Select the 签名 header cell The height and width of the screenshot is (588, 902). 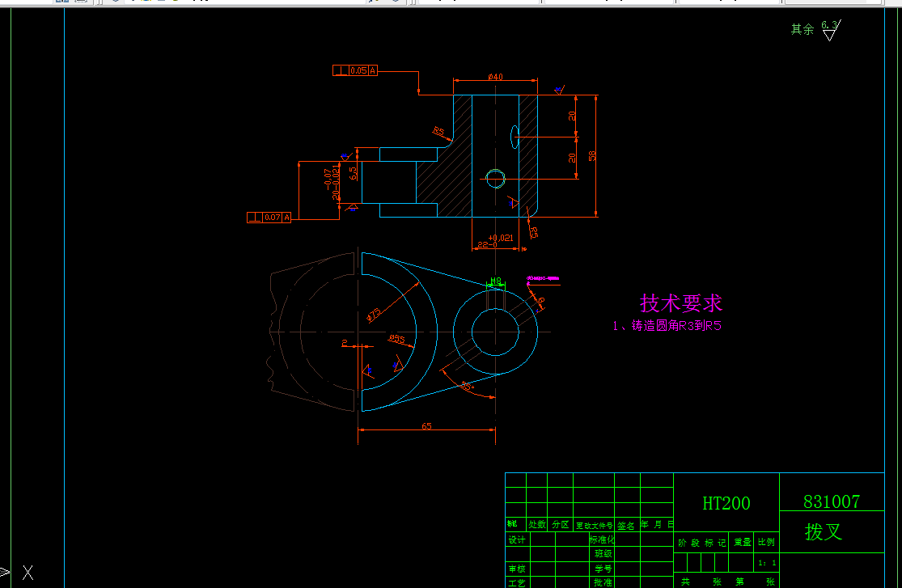[626, 525]
